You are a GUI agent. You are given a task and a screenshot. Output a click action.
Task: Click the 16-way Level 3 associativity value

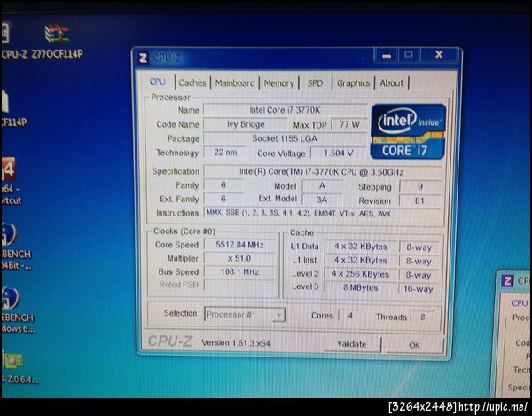click(x=419, y=289)
